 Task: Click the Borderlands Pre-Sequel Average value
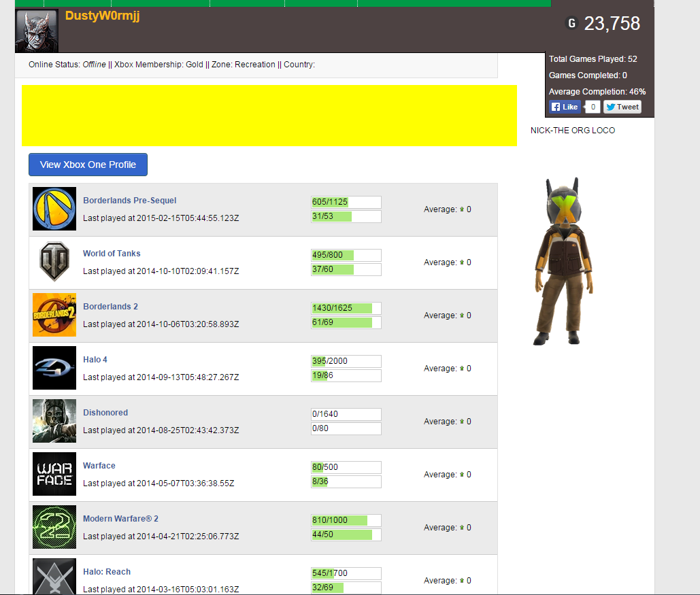(x=448, y=209)
